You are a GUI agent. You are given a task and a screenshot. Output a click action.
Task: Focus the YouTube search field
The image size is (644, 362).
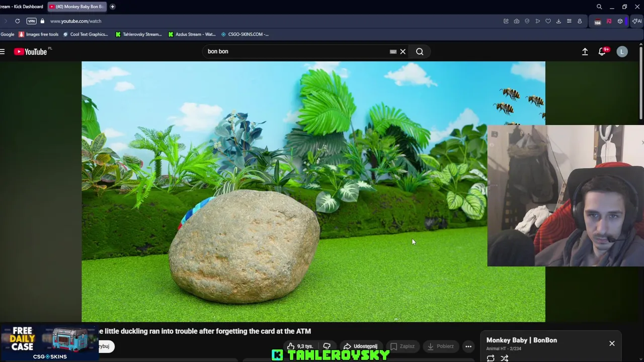pyautogui.click(x=297, y=51)
